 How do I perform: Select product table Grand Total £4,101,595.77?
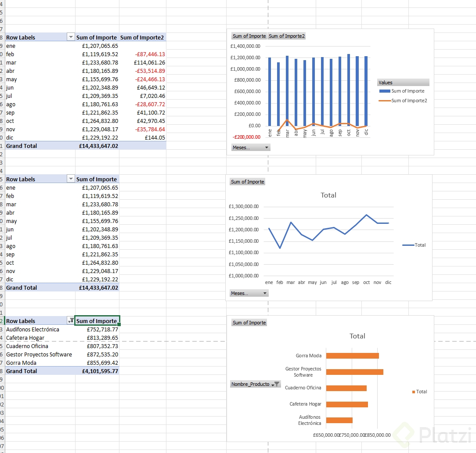(97, 371)
